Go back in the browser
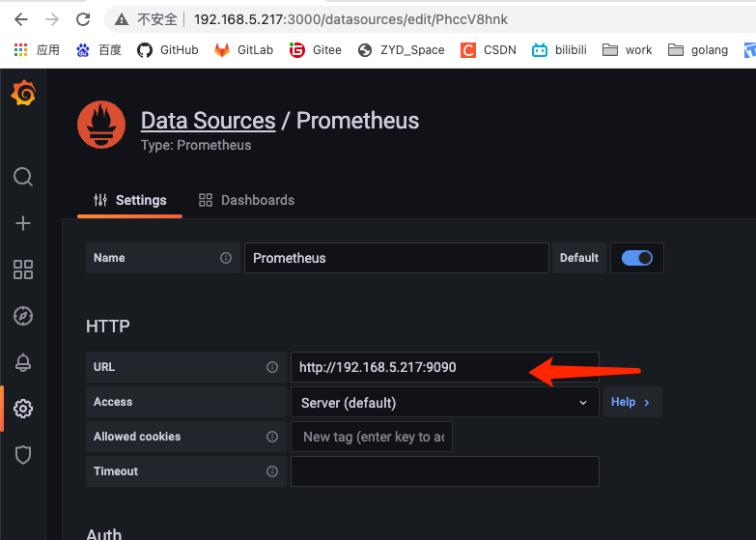The height and width of the screenshot is (540, 756). point(21,19)
